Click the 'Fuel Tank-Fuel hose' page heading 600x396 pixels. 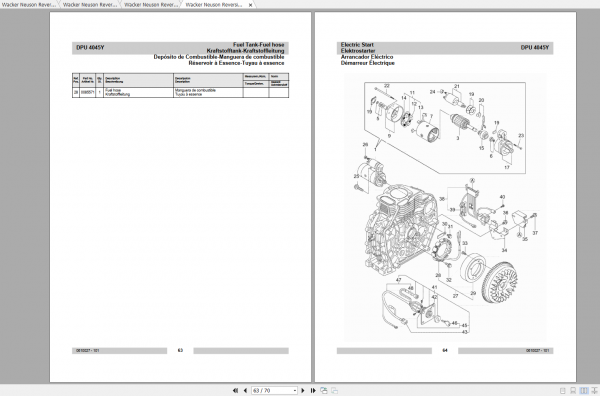pos(259,45)
